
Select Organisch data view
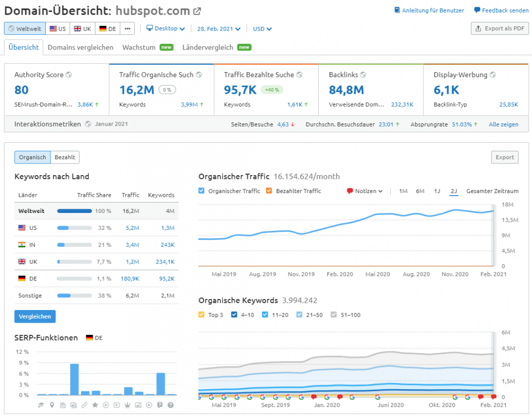point(33,157)
